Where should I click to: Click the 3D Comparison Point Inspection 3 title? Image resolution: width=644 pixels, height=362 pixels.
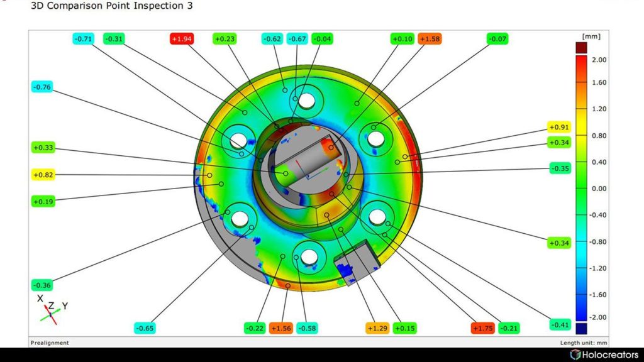click(x=112, y=6)
